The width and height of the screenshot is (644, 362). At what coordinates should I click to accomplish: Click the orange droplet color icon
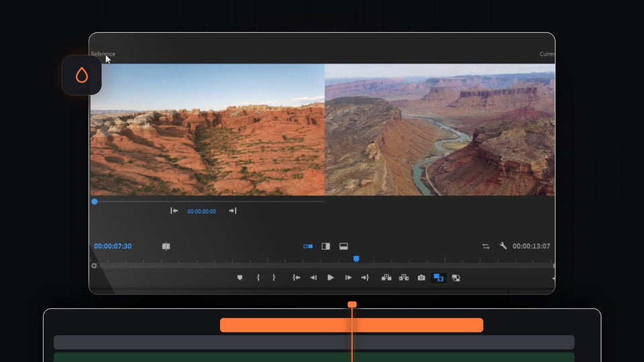pos(82,75)
